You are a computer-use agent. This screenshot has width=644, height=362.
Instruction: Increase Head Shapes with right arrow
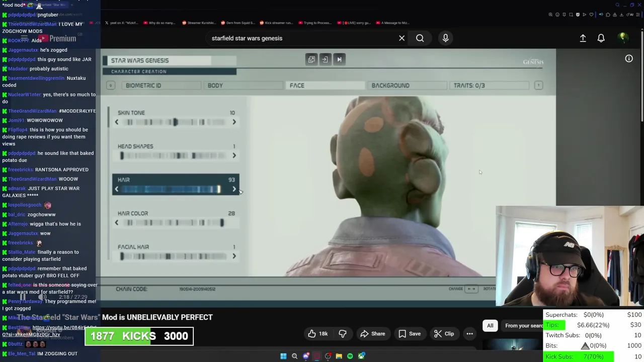(234, 156)
